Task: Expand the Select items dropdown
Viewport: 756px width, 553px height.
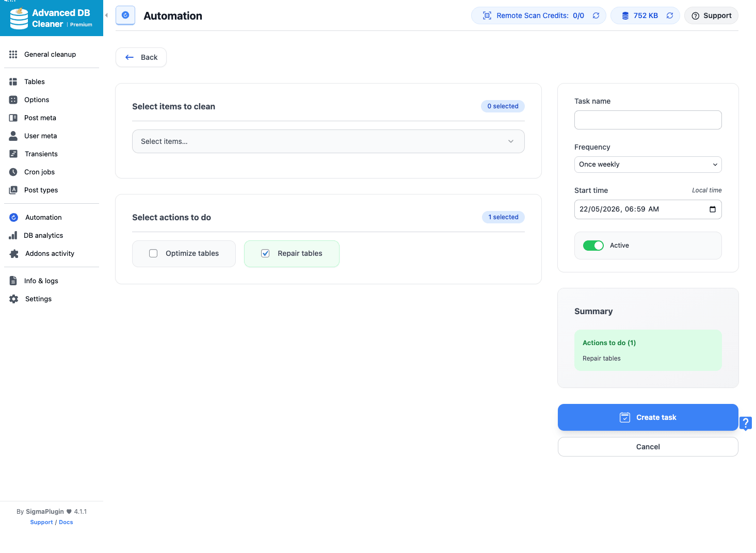Action: click(x=328, y=141)
